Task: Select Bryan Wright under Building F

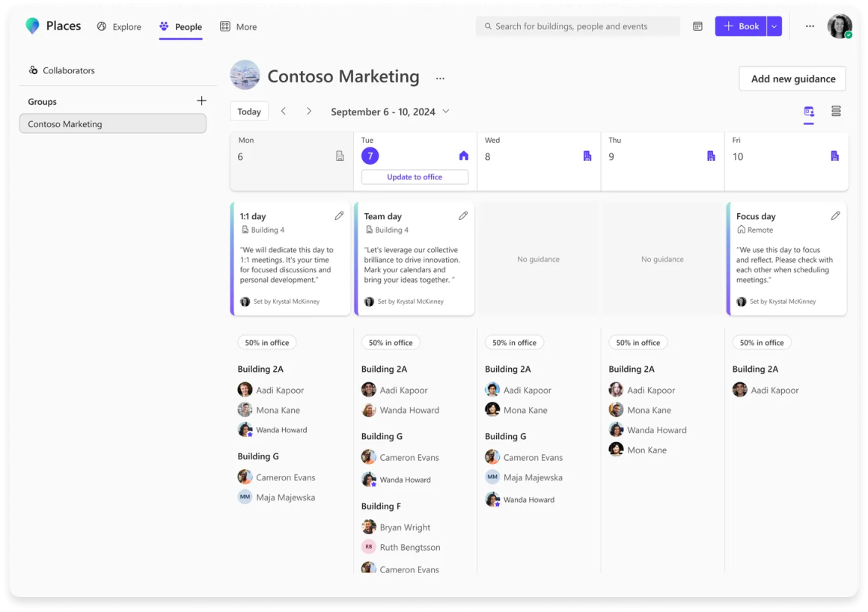Action: coord(397,527)
